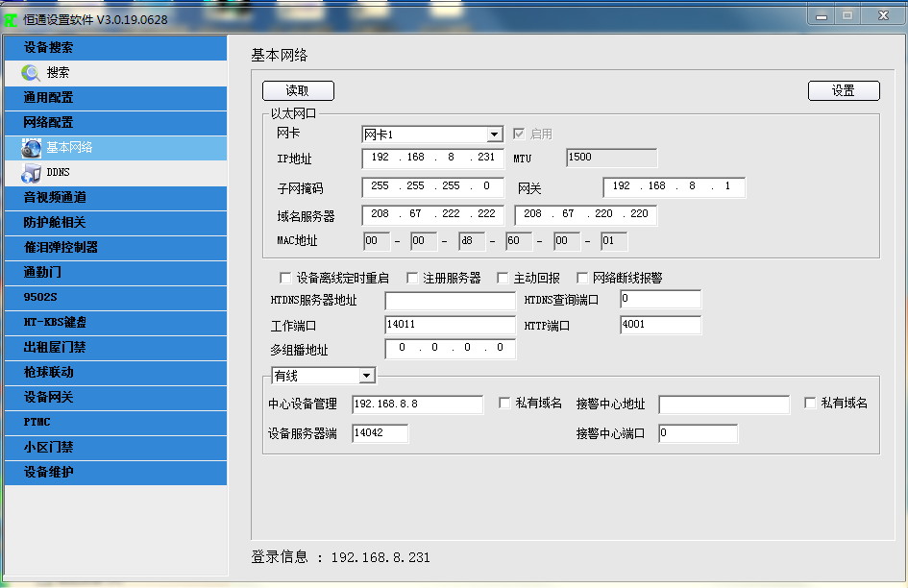Expand the 网络配置 section
Screen dimensions: 908x588
[115, 123]
